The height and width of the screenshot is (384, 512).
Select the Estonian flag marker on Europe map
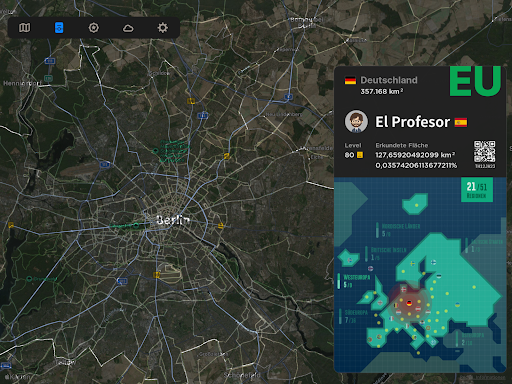(439, 276)
